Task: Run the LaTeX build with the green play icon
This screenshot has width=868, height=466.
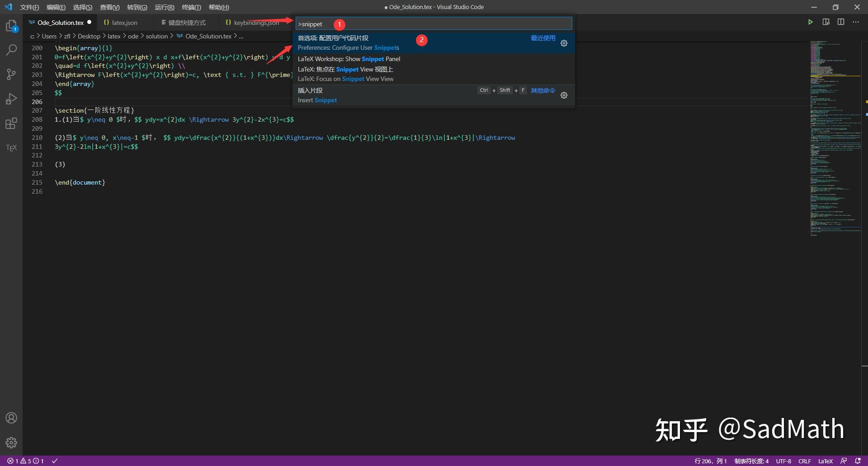Action: 811,22
